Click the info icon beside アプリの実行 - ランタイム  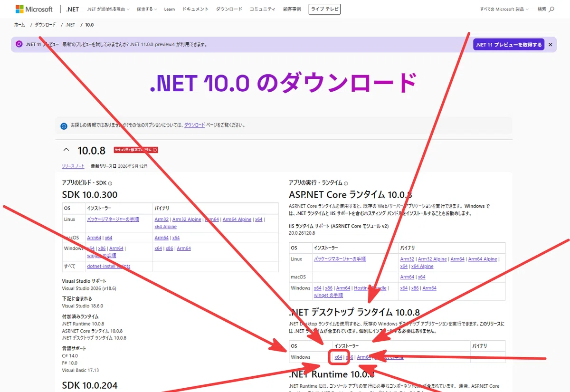346,183
